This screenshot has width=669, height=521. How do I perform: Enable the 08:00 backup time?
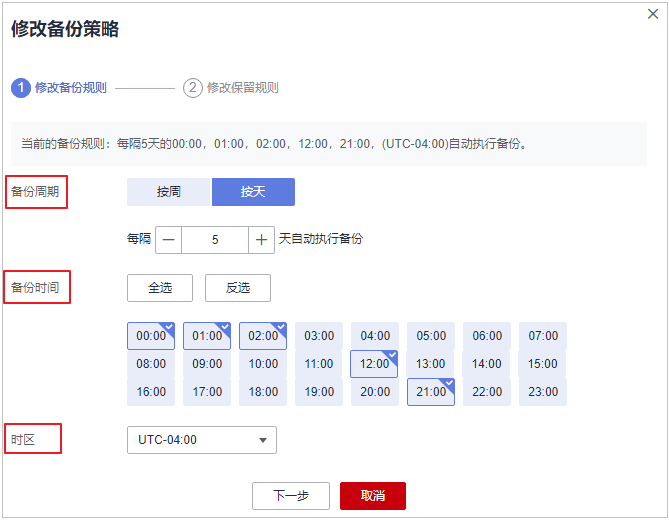click(151, 364)
